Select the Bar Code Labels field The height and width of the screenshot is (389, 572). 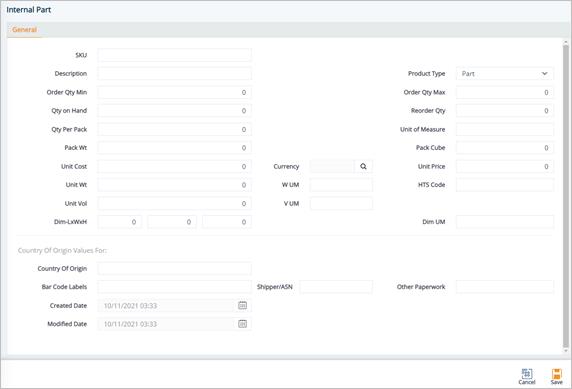click(x=174, y=287)
